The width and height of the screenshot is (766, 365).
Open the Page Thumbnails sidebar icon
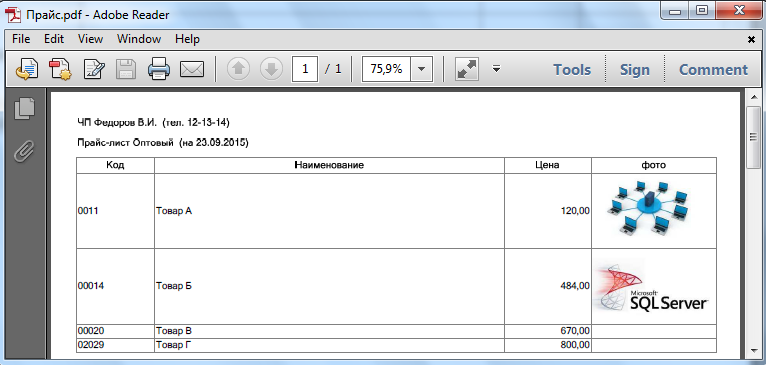[x=25, y=108]
